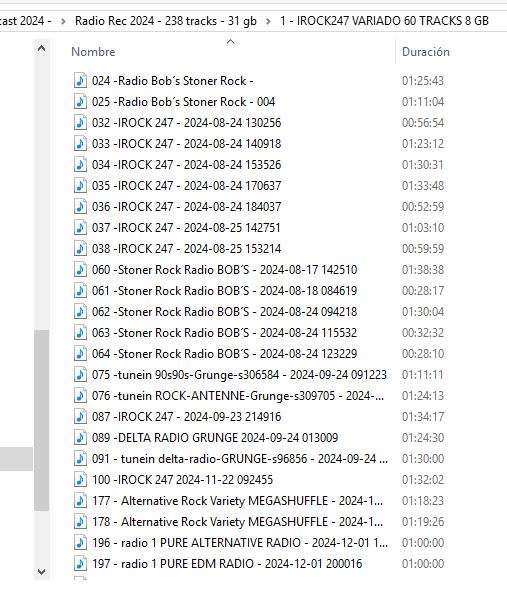Click audio icon of 089 -DELTA RADIO GRUNGE file

pyautogui.click(x=80, y=438)
